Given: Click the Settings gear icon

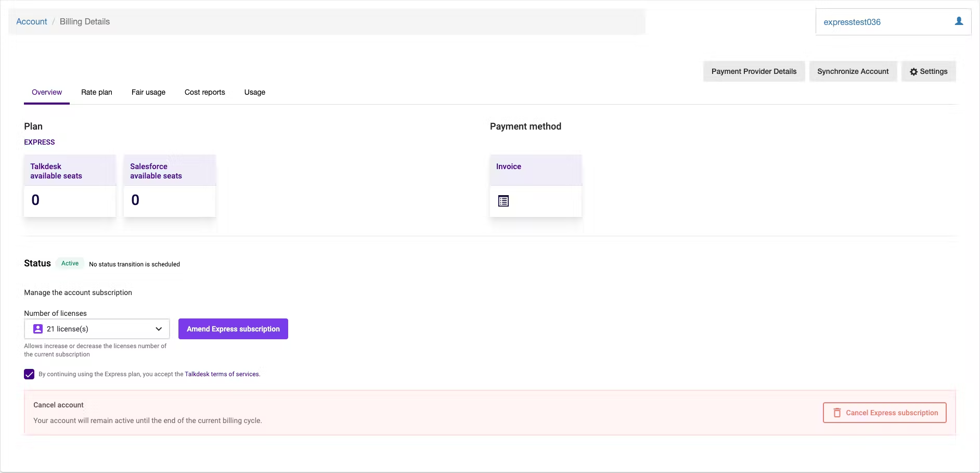Looking at the screenshot, I should pos(914,72).
